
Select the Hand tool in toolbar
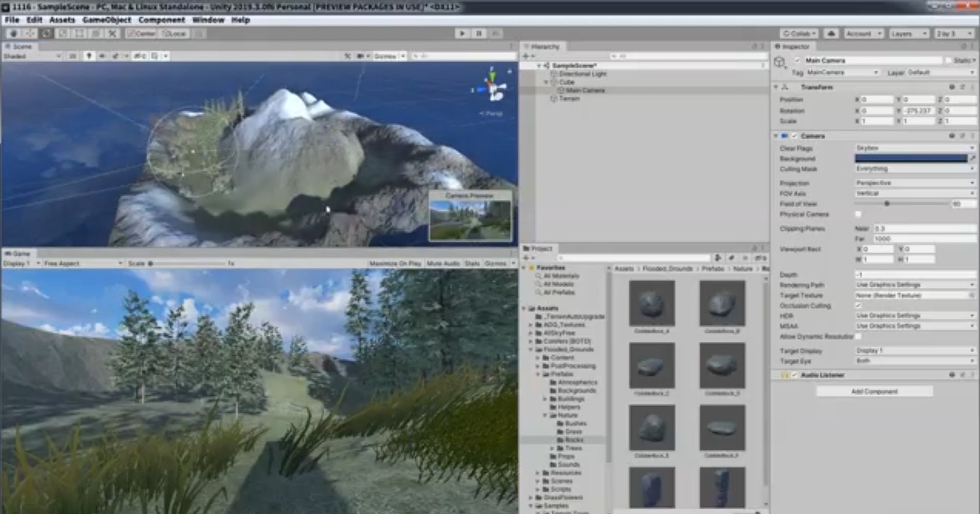(14, 33)
